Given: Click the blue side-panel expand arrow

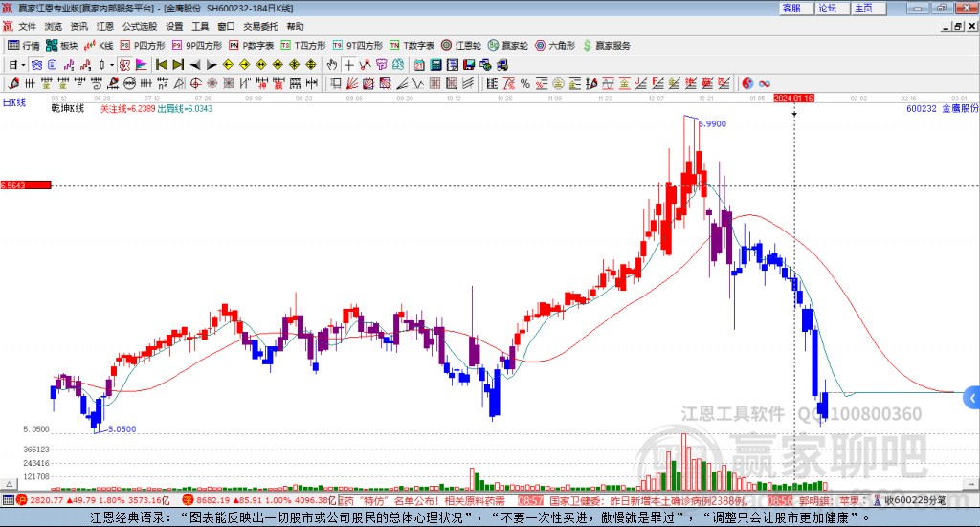Looking at the screenshot, I should [972, 398].
